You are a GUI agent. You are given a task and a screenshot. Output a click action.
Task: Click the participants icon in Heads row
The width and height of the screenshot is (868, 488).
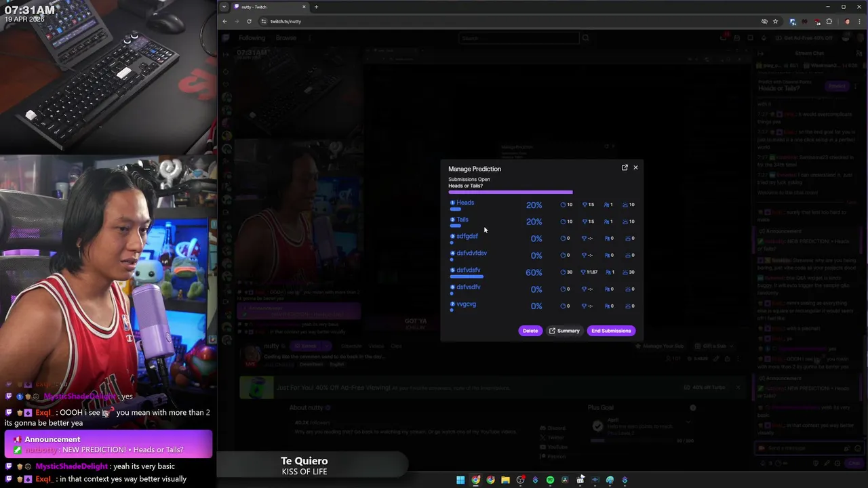click(x=606, y=205)
